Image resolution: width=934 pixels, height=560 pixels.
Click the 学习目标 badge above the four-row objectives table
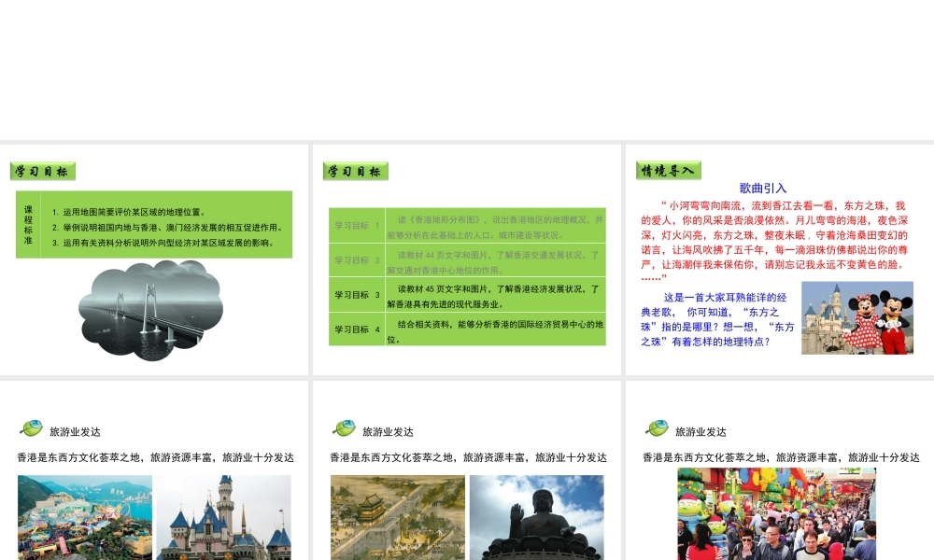tap(355, 172)
